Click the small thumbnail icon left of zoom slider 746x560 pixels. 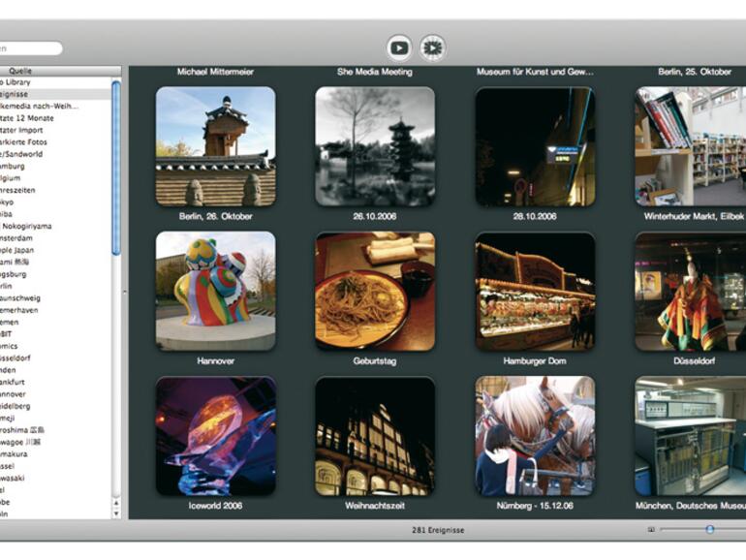[x=651, y=530]
